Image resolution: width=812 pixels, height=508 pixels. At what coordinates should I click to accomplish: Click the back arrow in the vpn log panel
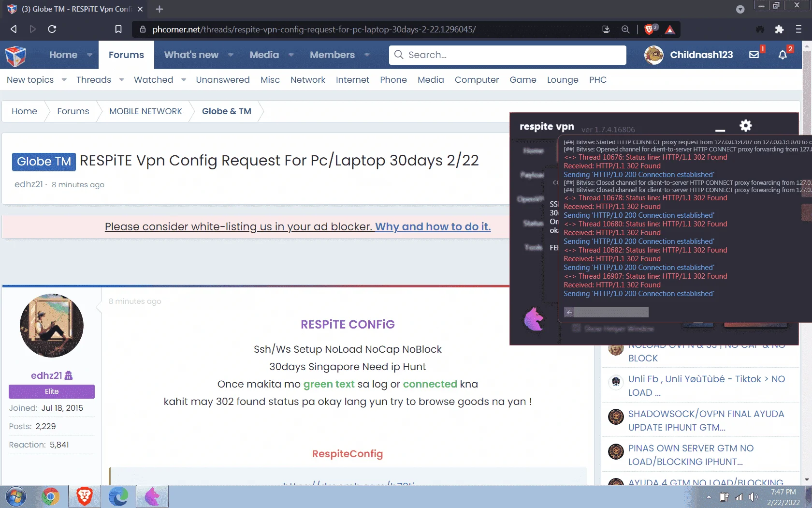[x=569, y=313]
